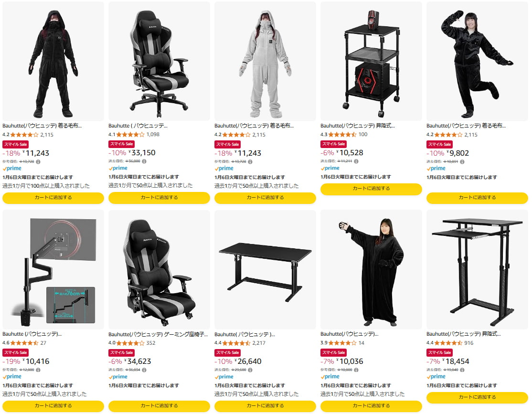The height and width of the screenshot is (414, 532).
Task: Open the black ninja blanket suit image
Action: pyautogui.click(x=53, y=61)
